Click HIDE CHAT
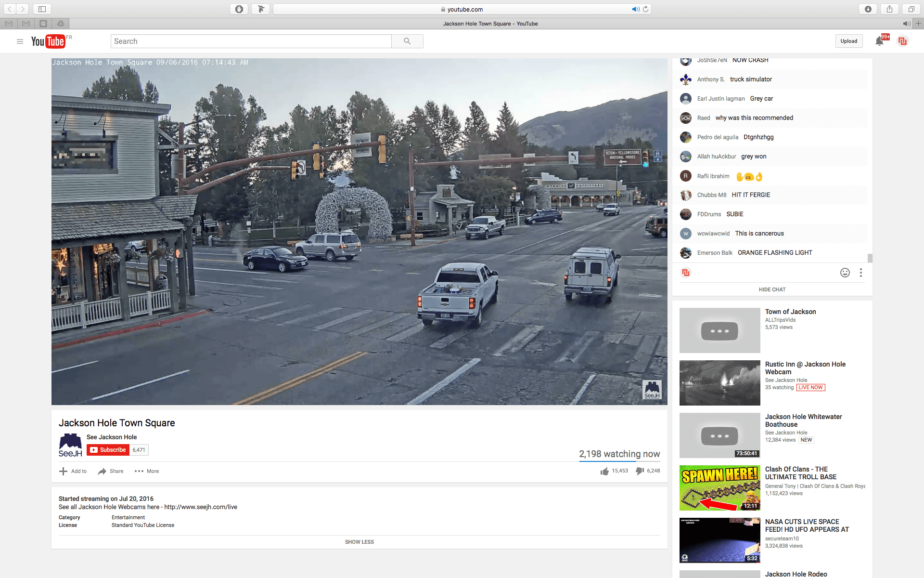924x578 pixels. click(x=772, y=289)
